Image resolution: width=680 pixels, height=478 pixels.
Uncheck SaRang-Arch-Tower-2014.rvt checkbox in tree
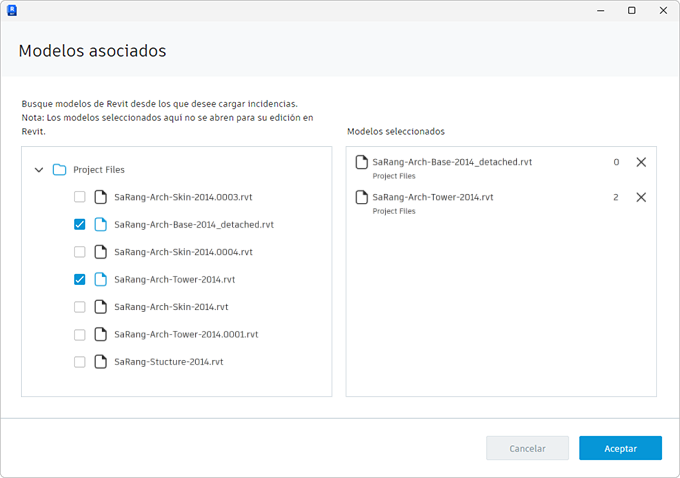80,280
